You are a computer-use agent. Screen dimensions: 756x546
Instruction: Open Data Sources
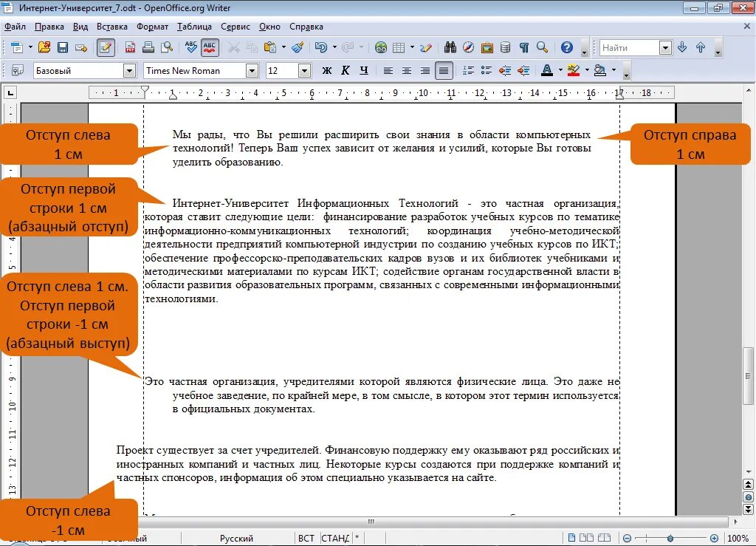(x=505, y=47)
